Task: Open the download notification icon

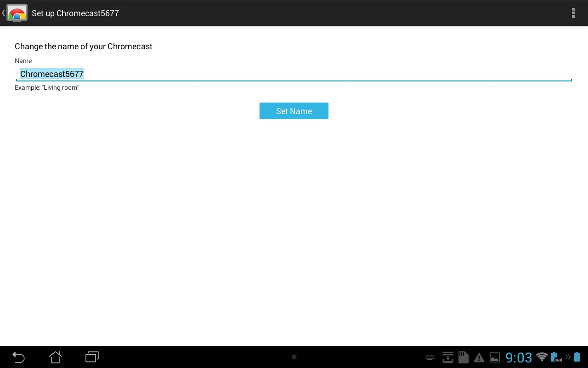Action: [x=448, y=357]
